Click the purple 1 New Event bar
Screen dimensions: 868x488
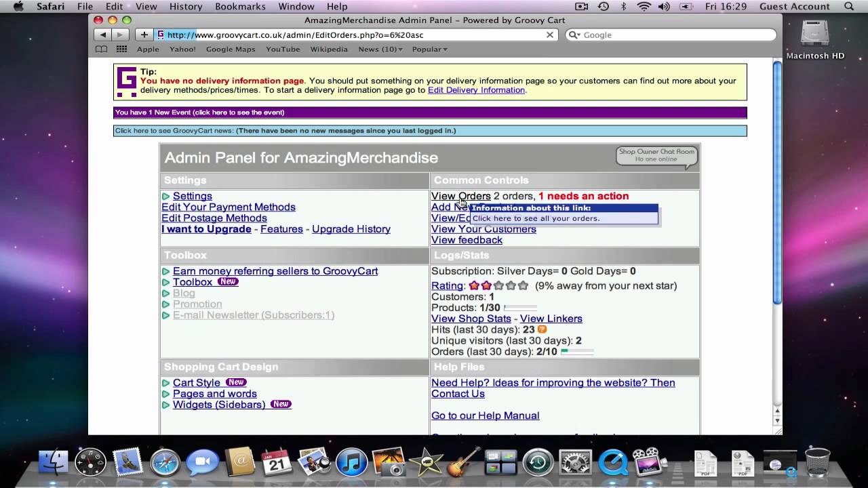tap(430, 113)
